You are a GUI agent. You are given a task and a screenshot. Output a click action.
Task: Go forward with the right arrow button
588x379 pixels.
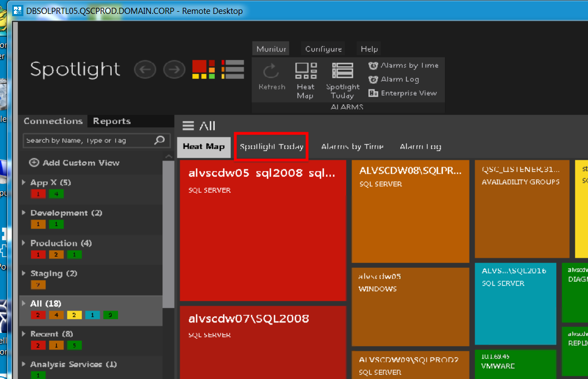coord(174,69)
